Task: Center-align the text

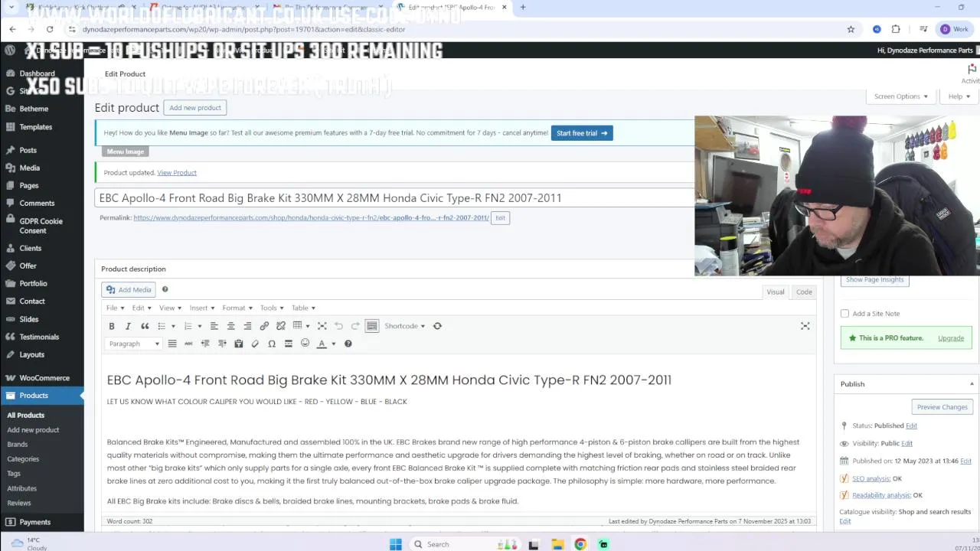Action: [230, 326]
